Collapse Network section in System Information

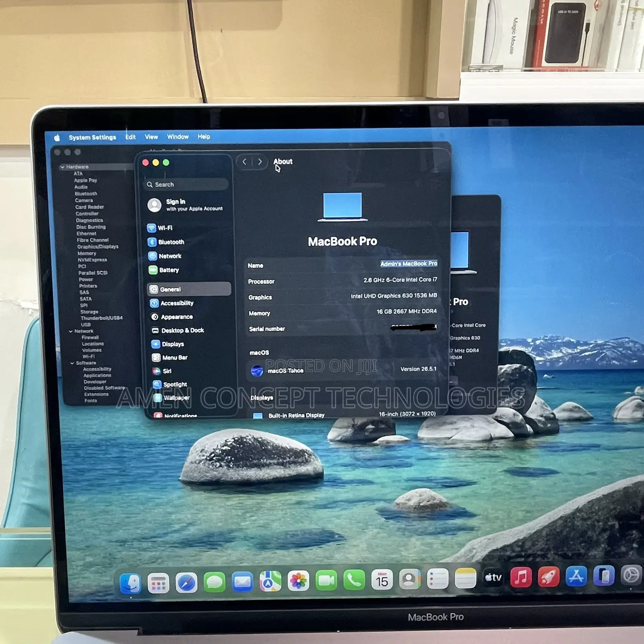(71, 331)
